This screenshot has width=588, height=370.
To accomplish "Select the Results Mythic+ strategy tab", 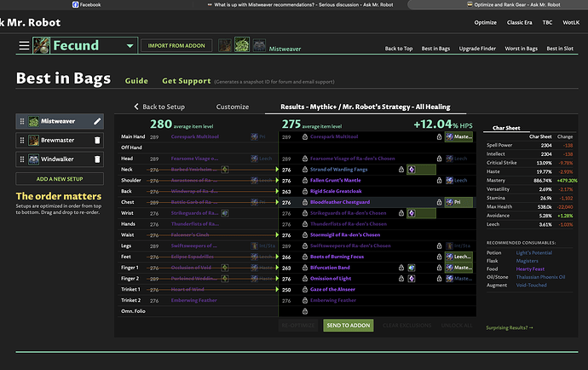I will tap(366, 107).
